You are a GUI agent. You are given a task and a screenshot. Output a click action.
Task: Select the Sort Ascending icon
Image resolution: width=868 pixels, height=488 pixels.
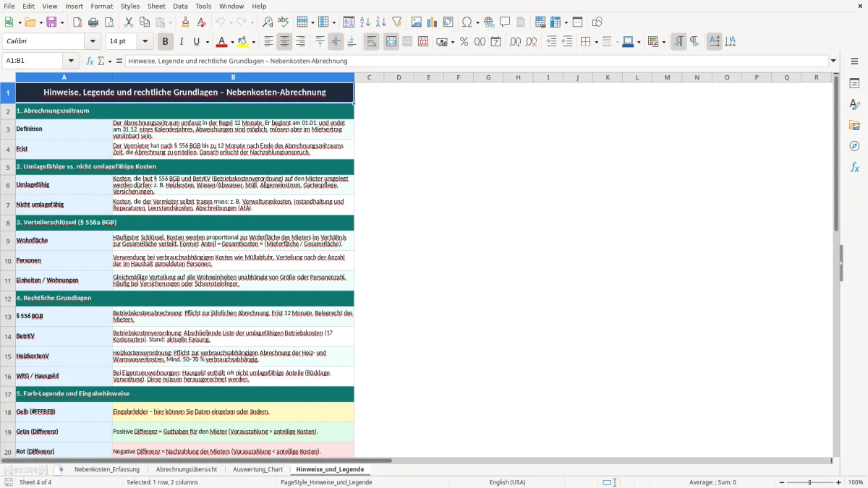[365, 22]
